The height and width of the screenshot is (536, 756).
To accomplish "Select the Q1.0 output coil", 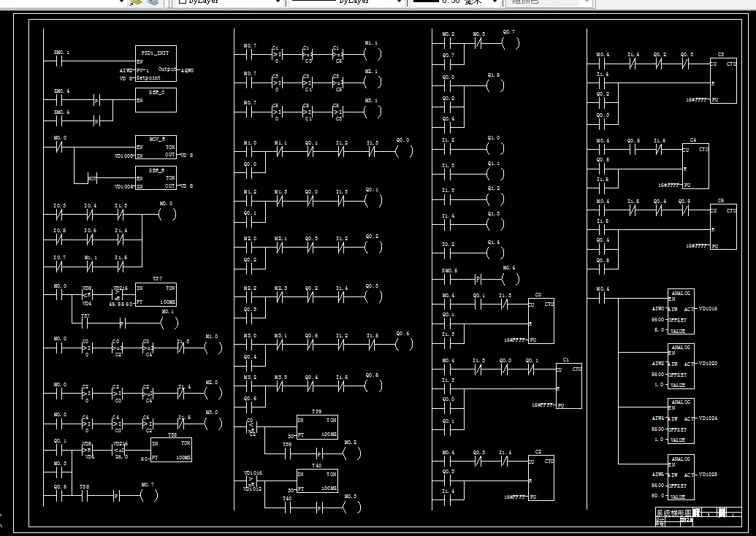I will (x=495, y=148).
